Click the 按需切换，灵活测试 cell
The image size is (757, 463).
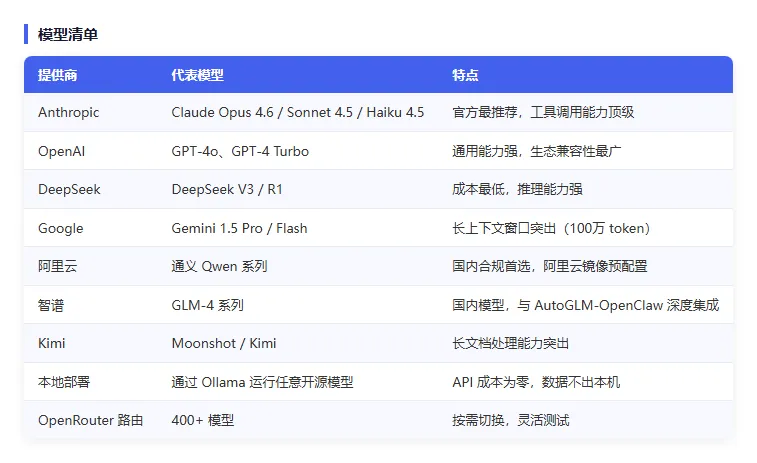tap(510, 421)
